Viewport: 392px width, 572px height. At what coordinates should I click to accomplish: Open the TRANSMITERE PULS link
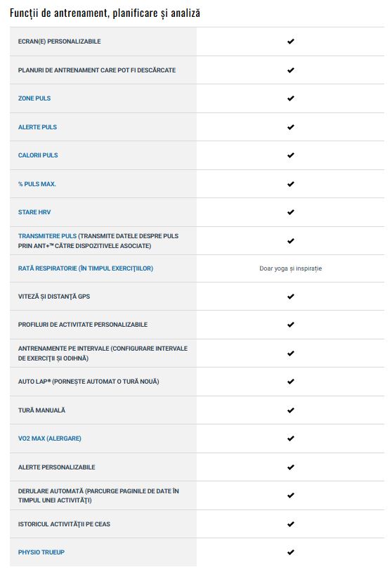47,236
